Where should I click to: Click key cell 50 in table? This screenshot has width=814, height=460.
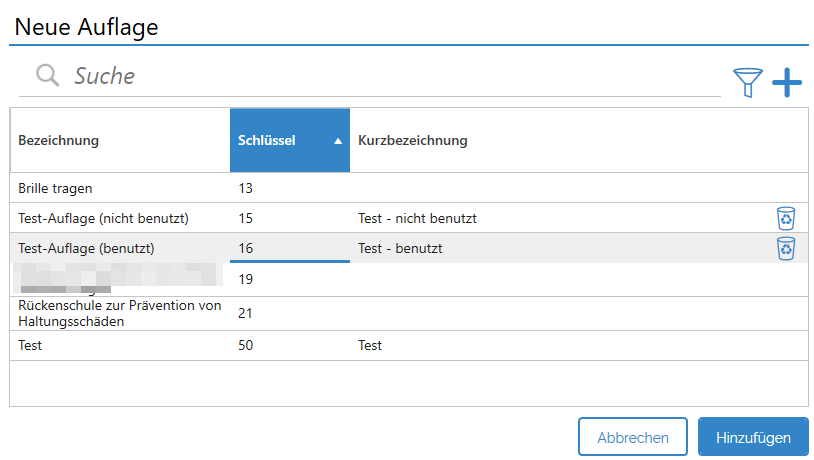click(x=246, y=346)
